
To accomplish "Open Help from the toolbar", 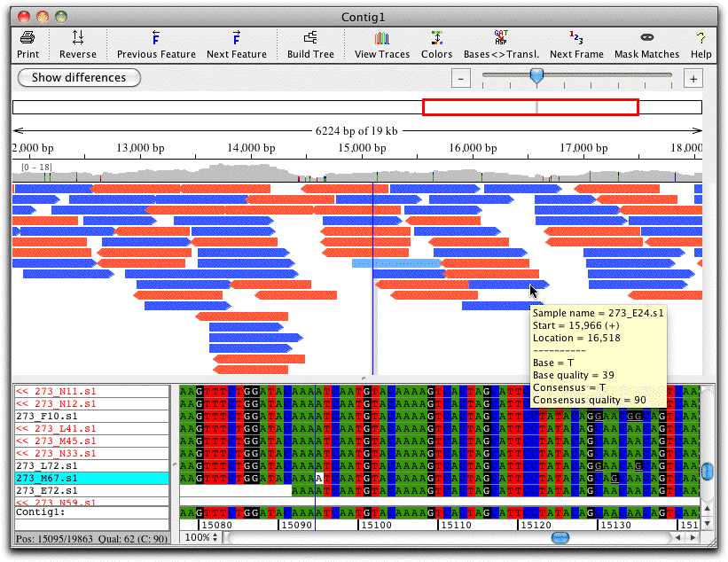I will pos(701,37).
